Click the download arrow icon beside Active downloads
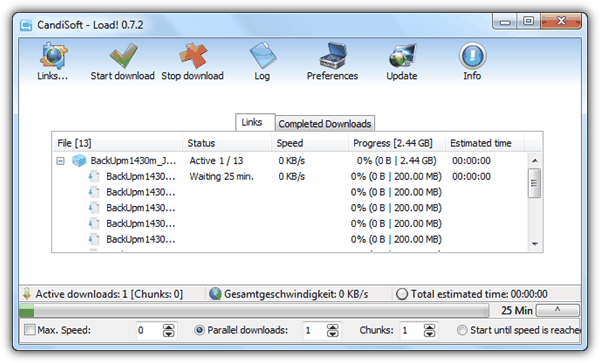Screen dimensions: 600x362 27,294
